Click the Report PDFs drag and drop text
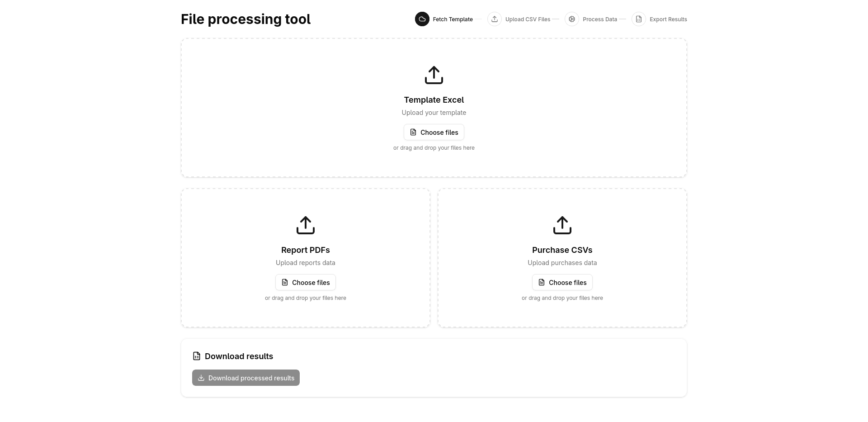 pyautogui.click(x=306, y=298)
